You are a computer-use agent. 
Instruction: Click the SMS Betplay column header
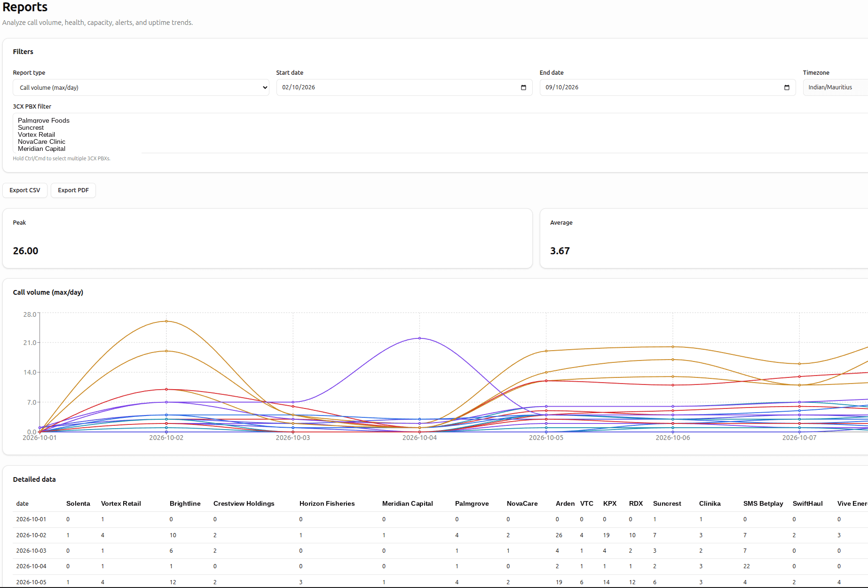(763, 503)
